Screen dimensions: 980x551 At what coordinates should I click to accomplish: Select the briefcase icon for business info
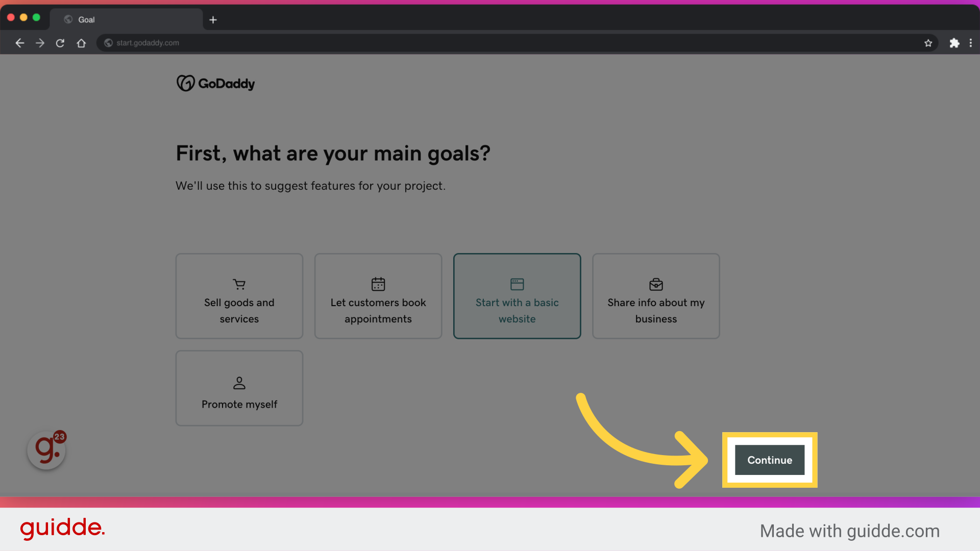point(655,284)
